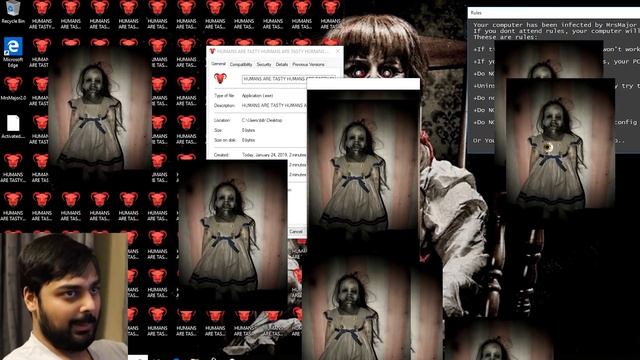
Task: Click the goat skull icon in Properties title bar
Action: 212,51
